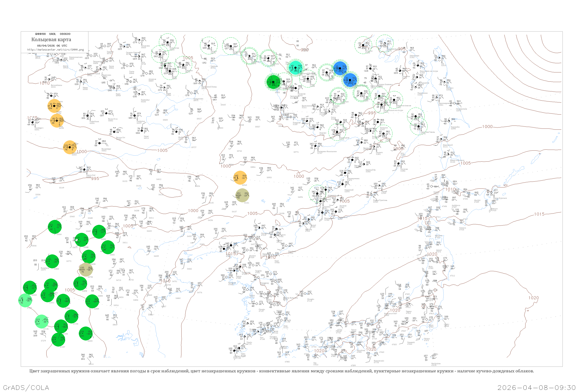
Task: Click the 2026-04-08-09:30 timestamp
Action: tap(536, 387)
